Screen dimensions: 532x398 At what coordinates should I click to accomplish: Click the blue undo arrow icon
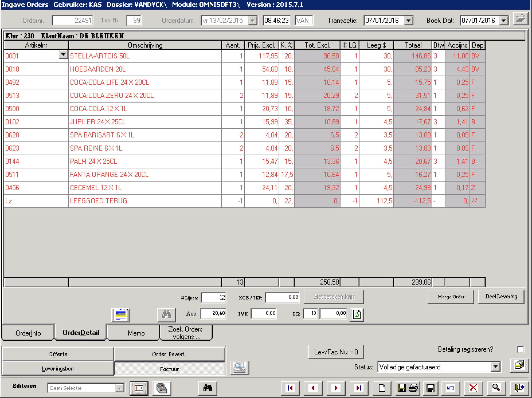point(450,388)
